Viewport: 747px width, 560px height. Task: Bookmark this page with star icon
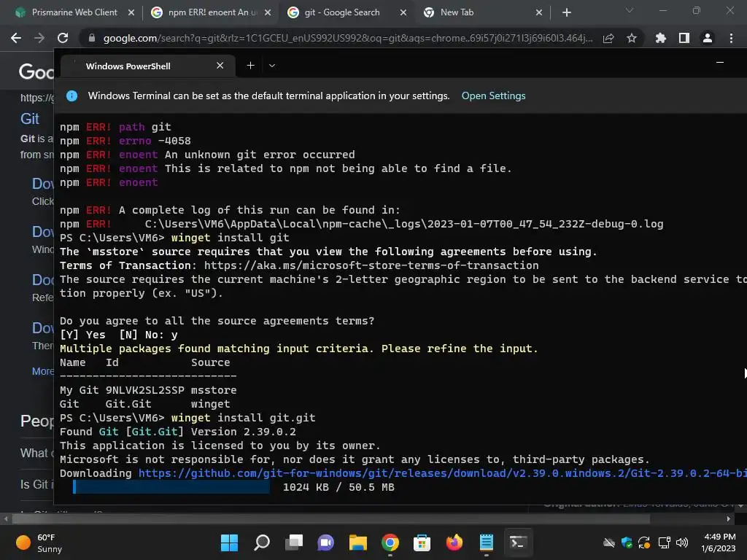632,38
